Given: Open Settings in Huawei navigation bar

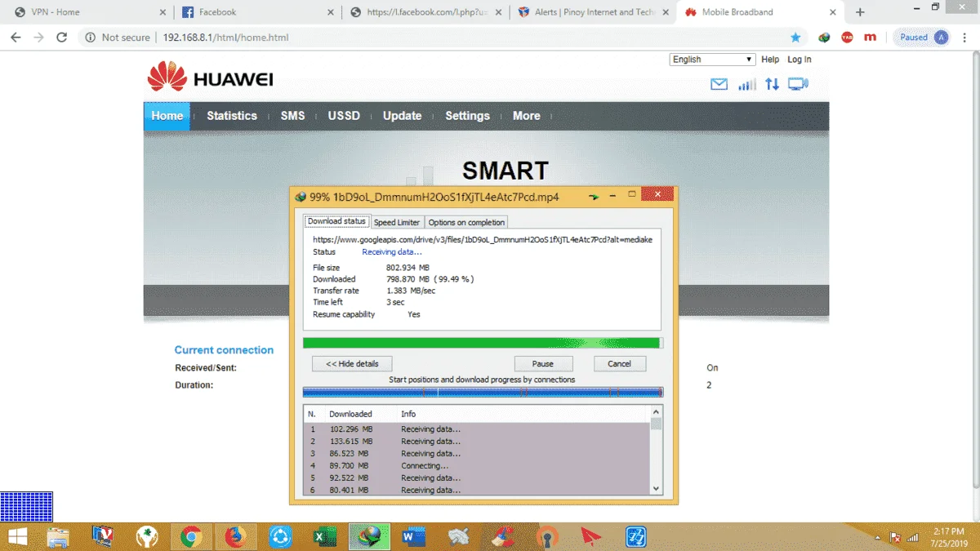Looking at the screenshot, I should (x=467, y=116).
